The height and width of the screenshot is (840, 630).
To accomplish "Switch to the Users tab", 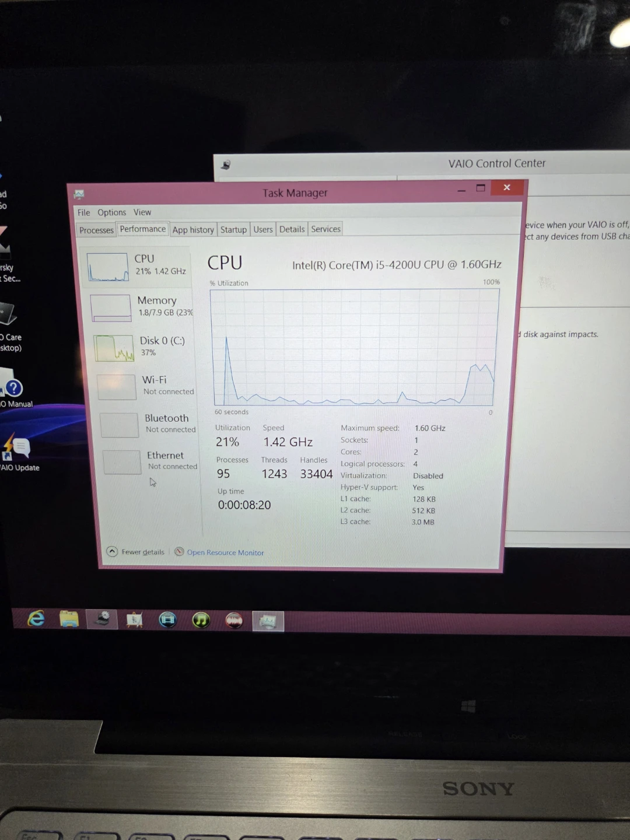I will click(x=263, y=229).
